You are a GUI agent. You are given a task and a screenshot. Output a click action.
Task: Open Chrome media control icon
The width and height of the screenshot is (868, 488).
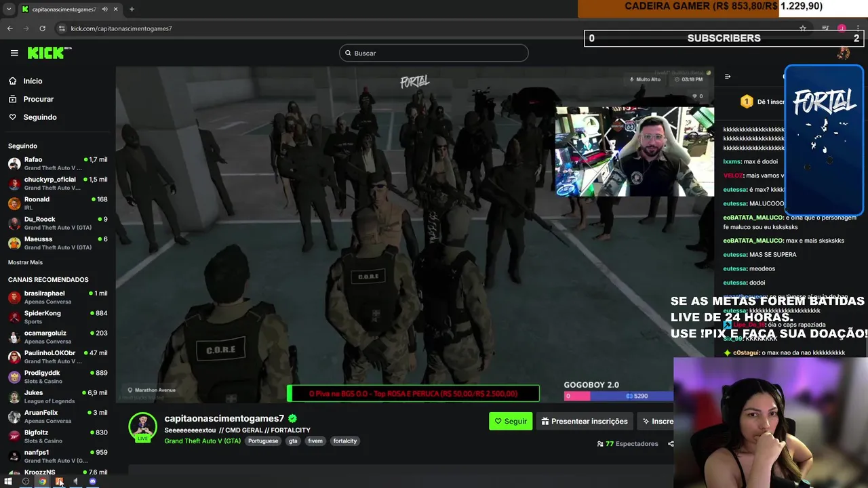point(825,28)
